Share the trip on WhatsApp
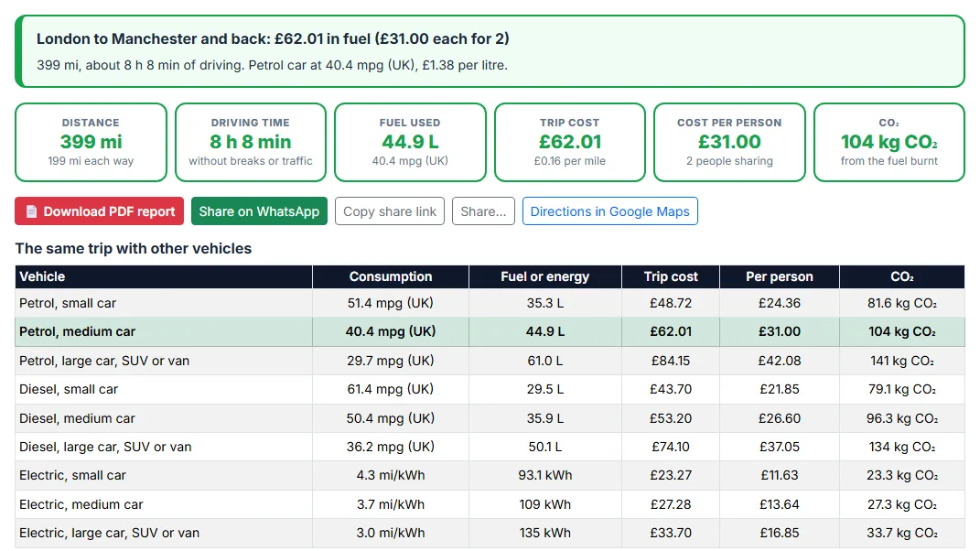The image size is (980, 551). (259, 211)
